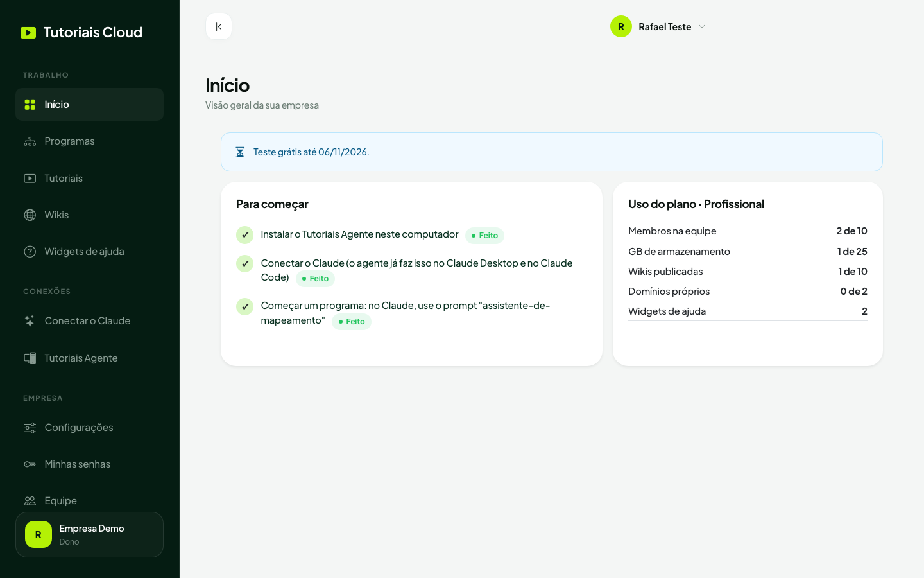This screenshot has width=924, height=578.
Task: Click the Teste grátis até 06/11/2026 banner
Action: click(552, 152)
